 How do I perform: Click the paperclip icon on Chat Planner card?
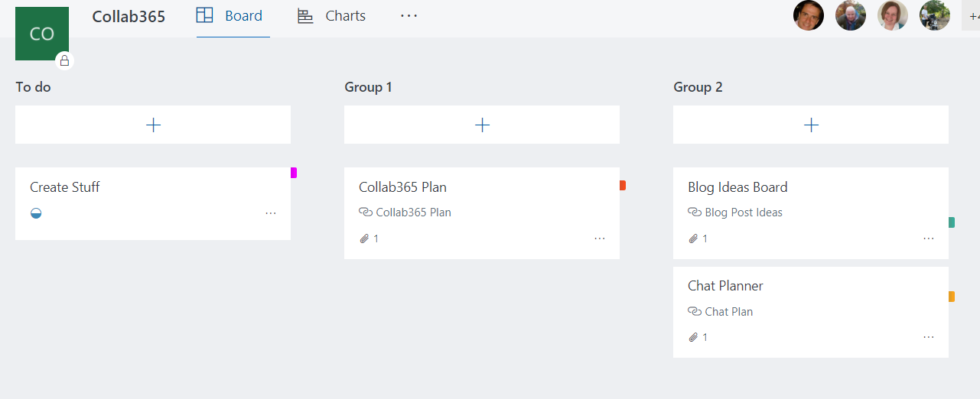point(693,337)
